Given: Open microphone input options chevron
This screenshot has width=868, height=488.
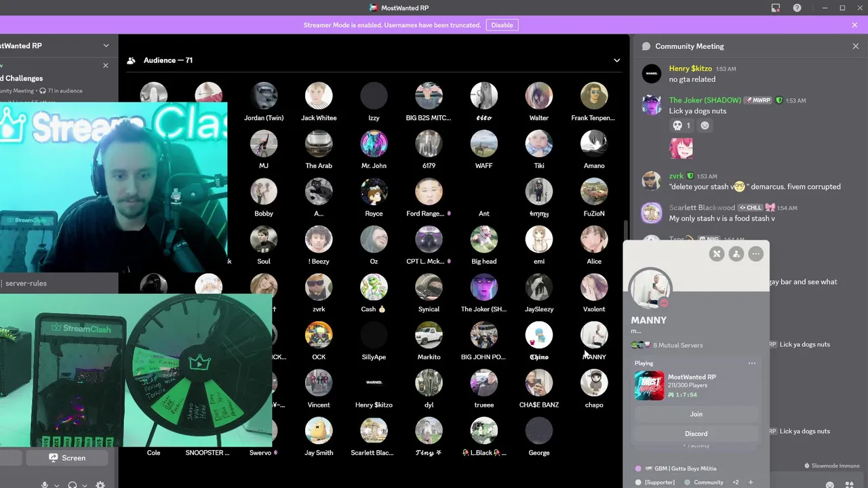Looking at the screenshot, I should [x=56, y=485].
